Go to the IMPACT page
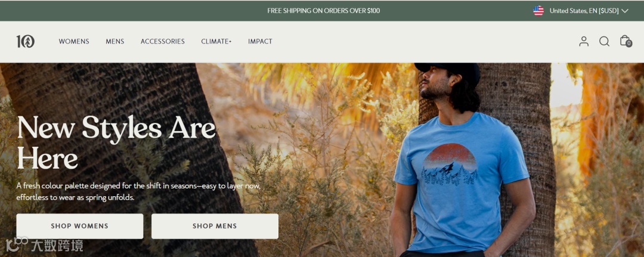Screen dimensions: 644x257 pyautogui.click(x=260, y=42)
